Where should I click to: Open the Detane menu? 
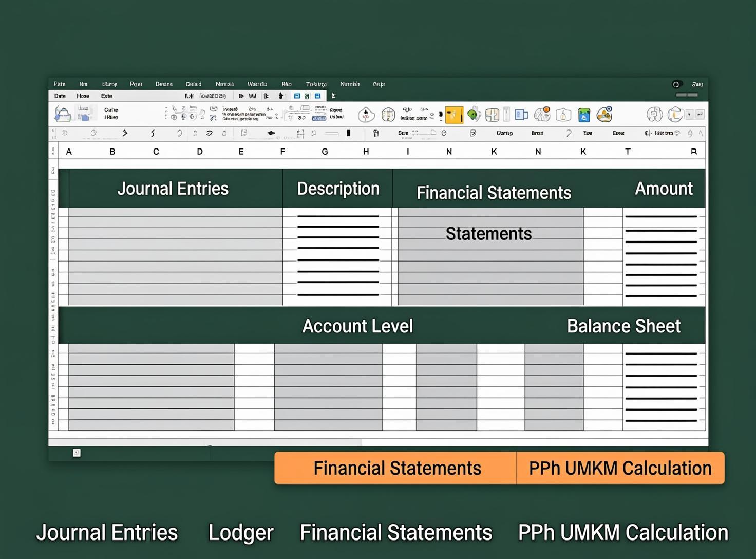click(164, 84)
